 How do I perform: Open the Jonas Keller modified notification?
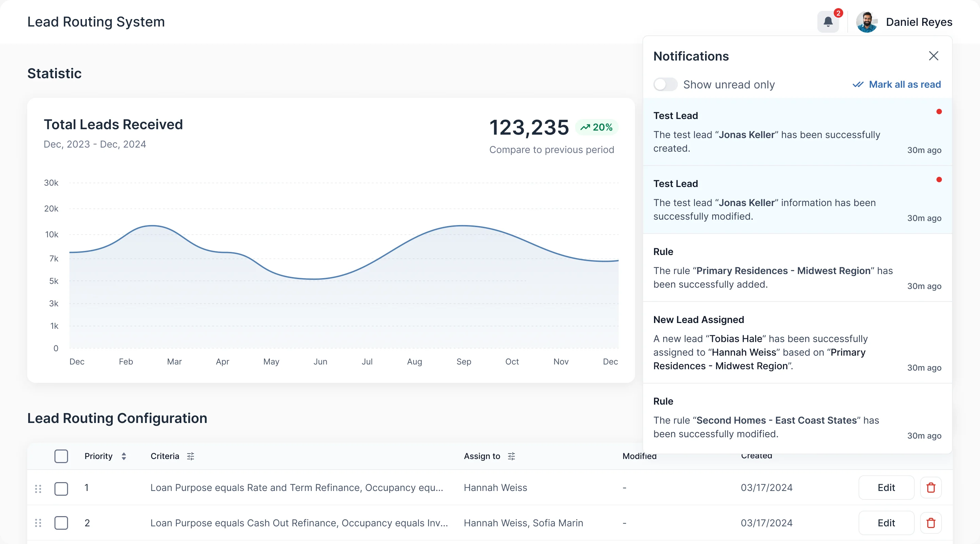(797, 200)
